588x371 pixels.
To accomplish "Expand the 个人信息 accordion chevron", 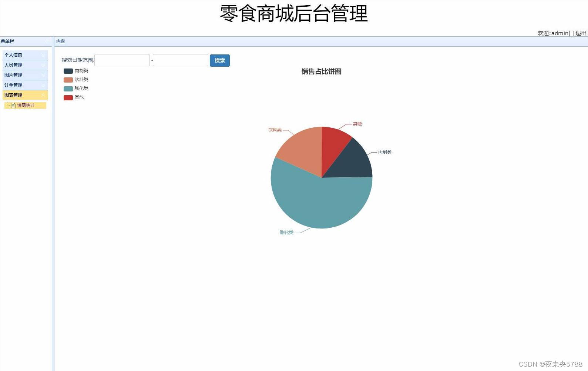I will click(x=43, y=55).
